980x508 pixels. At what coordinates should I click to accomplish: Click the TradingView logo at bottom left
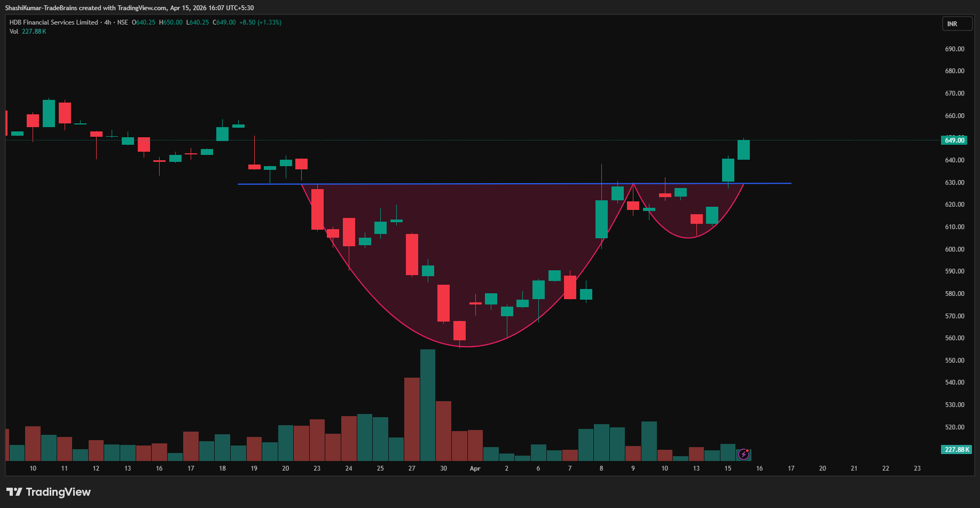49,492
